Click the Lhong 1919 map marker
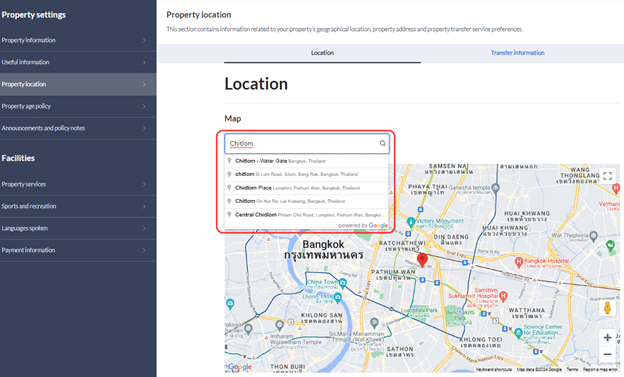The height and width of the screenshot is (377, 624). point(337,297)
